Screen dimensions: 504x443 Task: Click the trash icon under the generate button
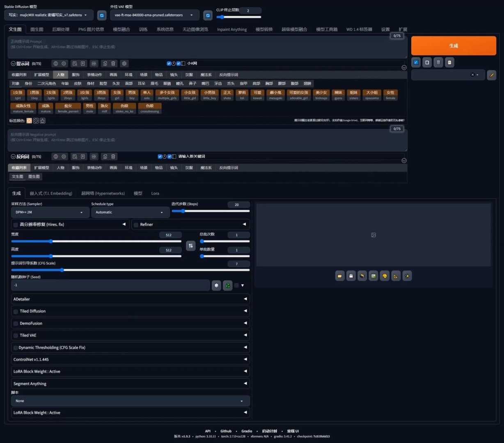(438, 62)
